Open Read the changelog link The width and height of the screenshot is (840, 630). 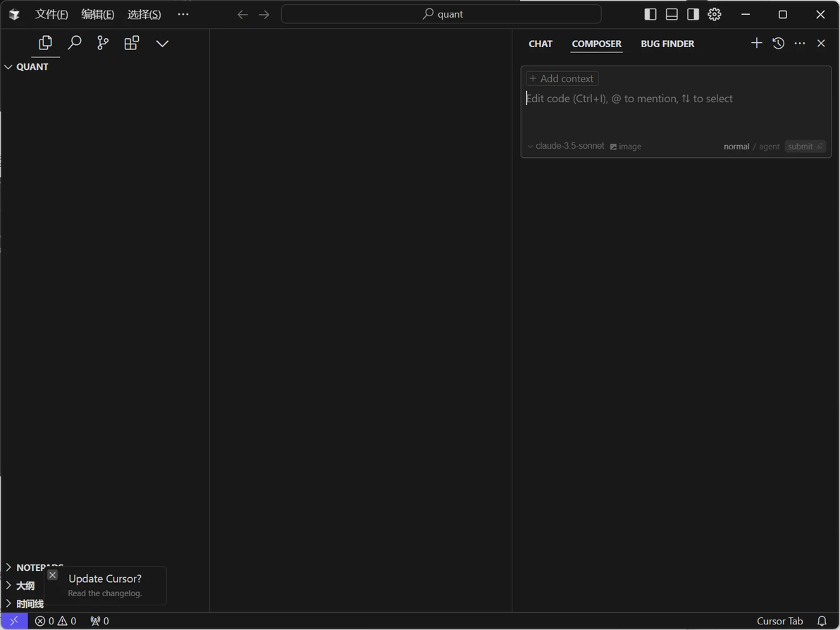(x=105, y=593)
